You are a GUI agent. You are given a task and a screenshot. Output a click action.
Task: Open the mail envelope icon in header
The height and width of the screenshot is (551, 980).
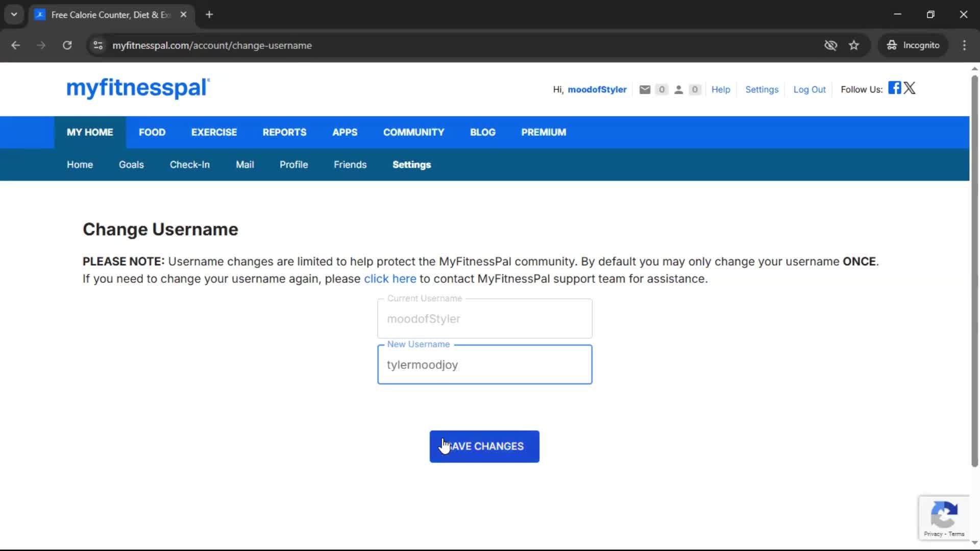[645, 90]
